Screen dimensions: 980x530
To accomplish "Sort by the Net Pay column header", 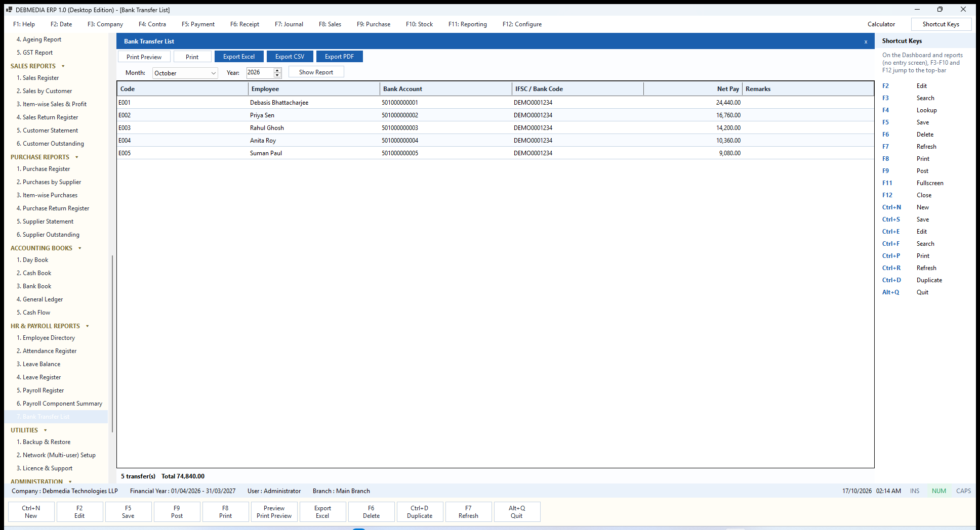I will 692,89.
